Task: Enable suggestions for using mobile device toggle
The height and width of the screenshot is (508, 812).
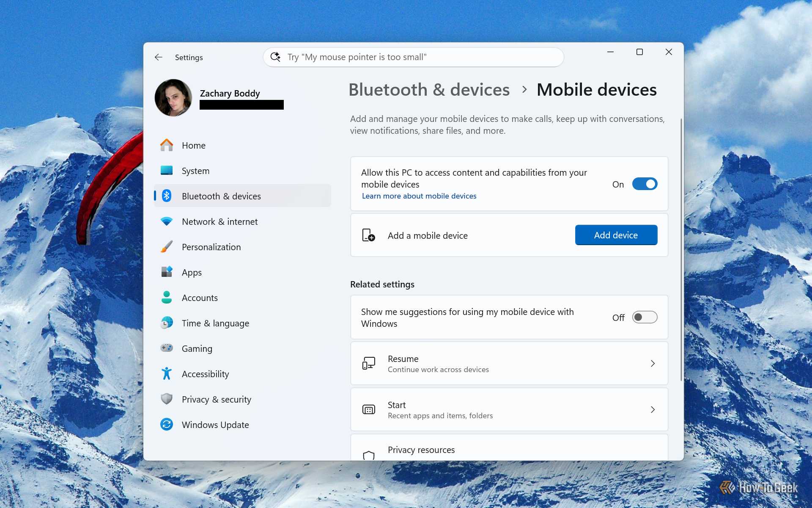Action: (x=645, y=317)
